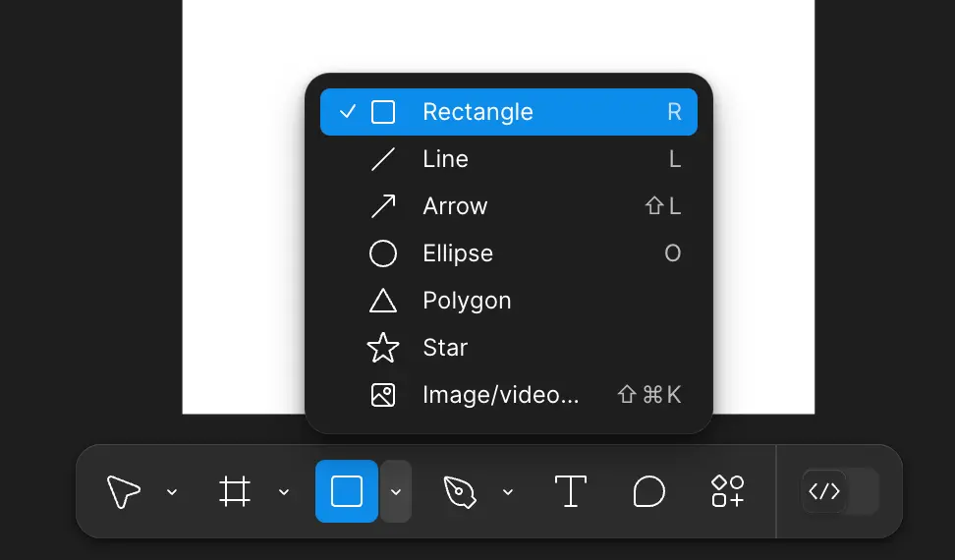Select the Pen tool icon
Viewport: 955px width, 560px height.
click(x=459, y=491)
